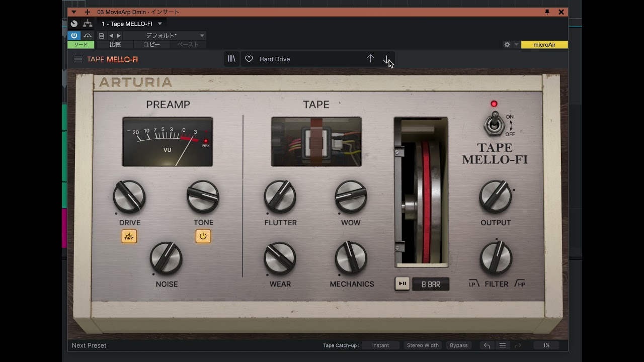Open the preset library browser
644x362 pixels.
[231, 59]
